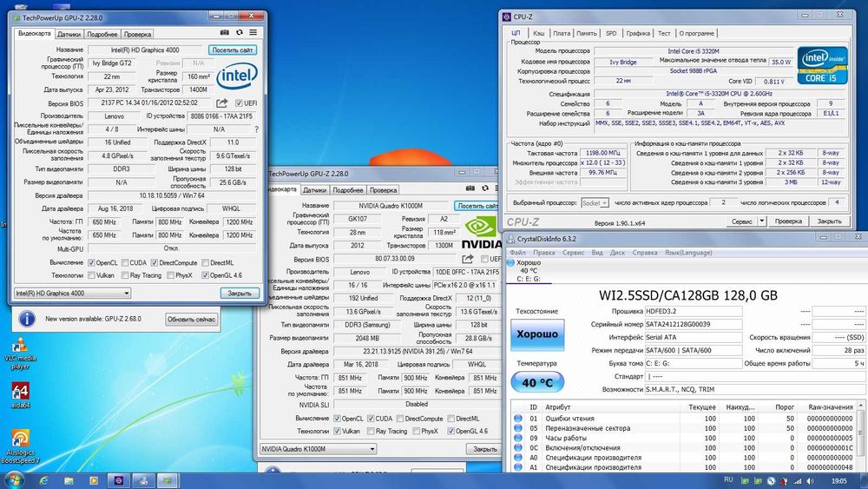
Task: Open Socket processor dropdown in CPU-Z
Action: [595, 203]
